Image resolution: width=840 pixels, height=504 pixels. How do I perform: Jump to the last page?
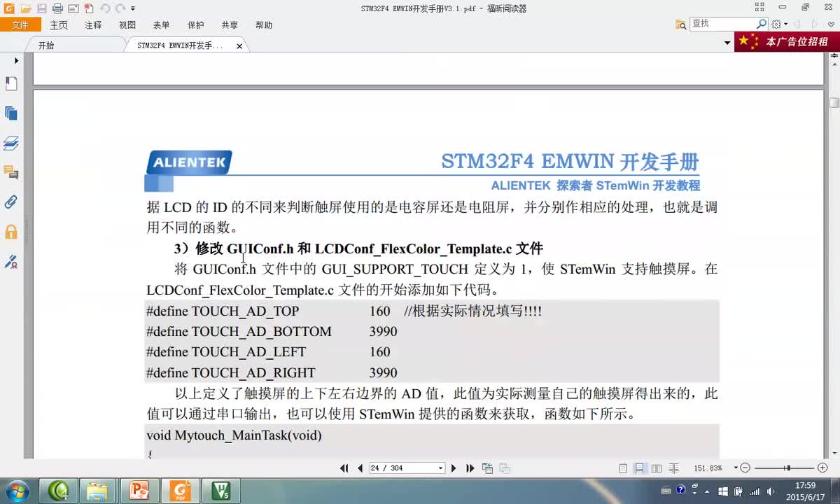click(x=470, y=468)
